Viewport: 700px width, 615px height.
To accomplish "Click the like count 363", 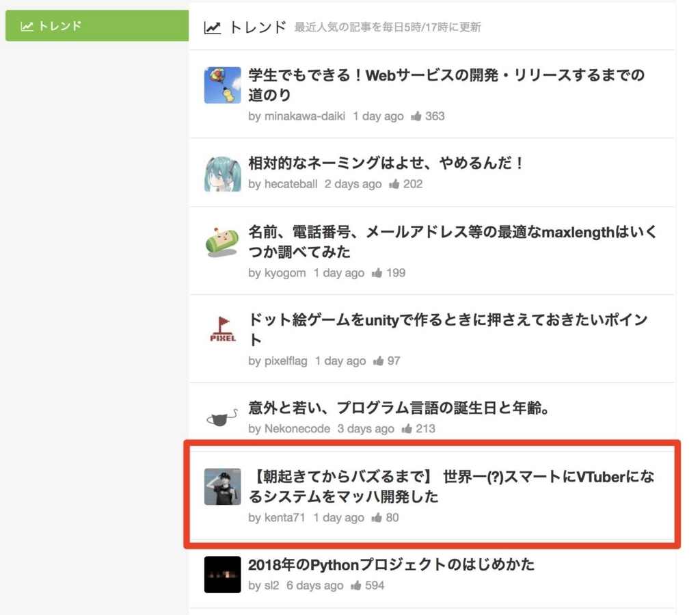I will coord(435,116).
